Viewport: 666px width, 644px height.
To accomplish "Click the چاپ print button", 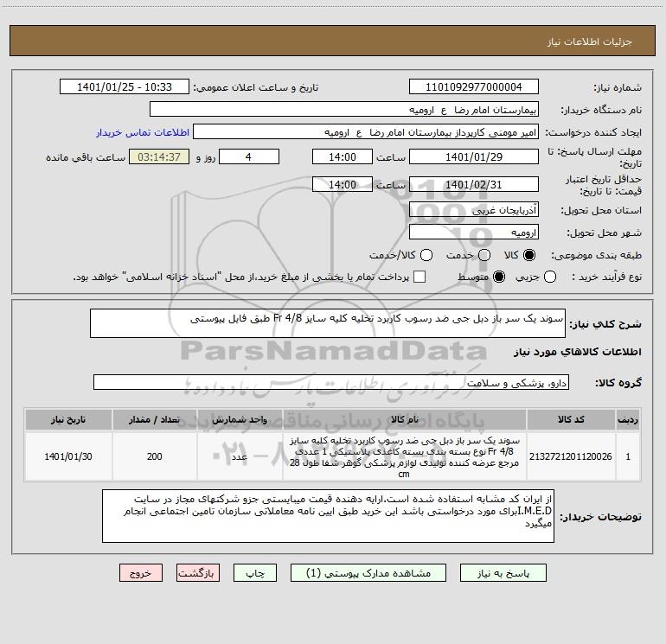I will (x=255, y=573).
